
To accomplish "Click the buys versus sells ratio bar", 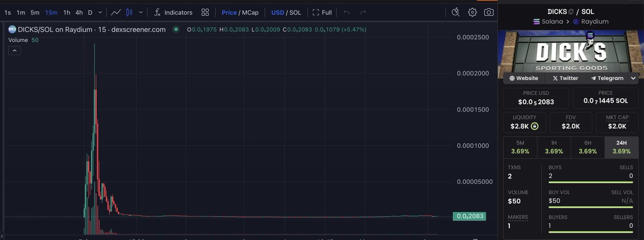I will point(591,183).
